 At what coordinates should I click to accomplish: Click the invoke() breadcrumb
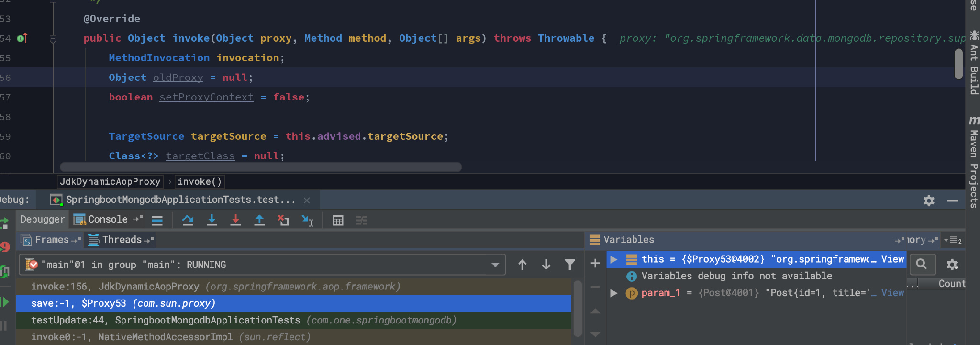coord(200,182)
